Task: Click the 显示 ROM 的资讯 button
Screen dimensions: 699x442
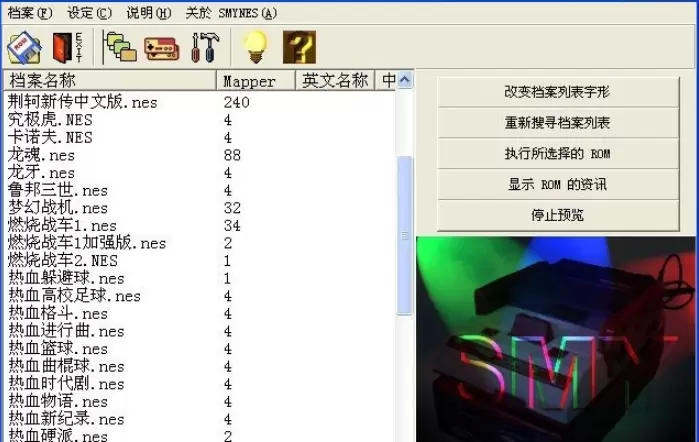Action: tap(557, 185)
